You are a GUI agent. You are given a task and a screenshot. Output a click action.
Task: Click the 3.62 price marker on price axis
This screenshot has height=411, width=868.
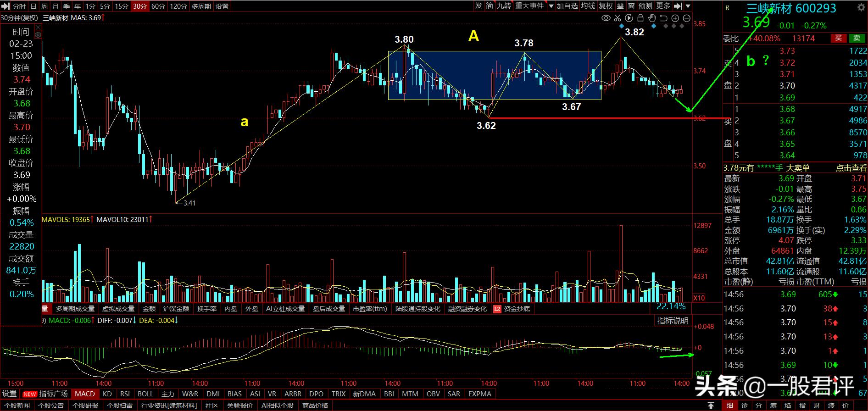click(x=700, y=118)
